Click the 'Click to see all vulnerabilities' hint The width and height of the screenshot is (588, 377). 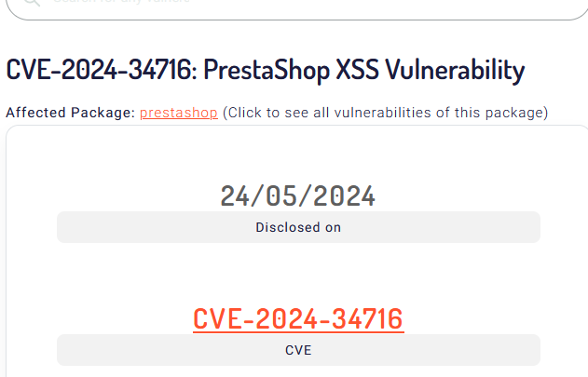385,113
